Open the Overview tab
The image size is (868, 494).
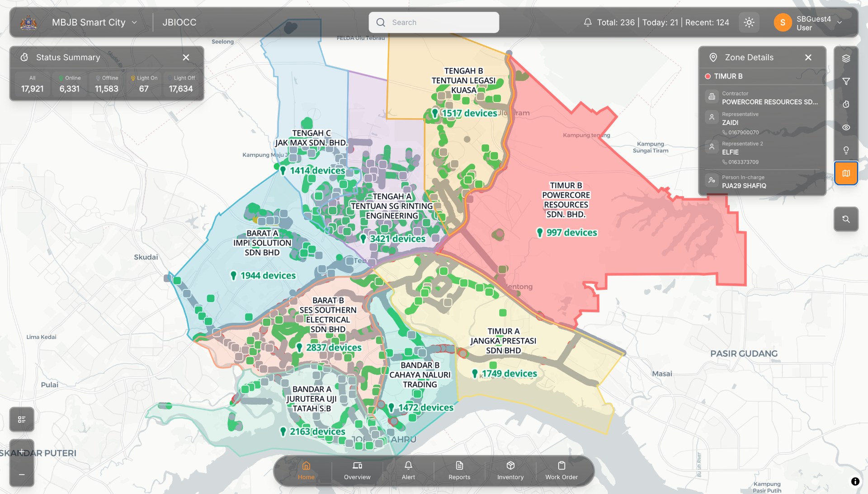coord(357,470)
